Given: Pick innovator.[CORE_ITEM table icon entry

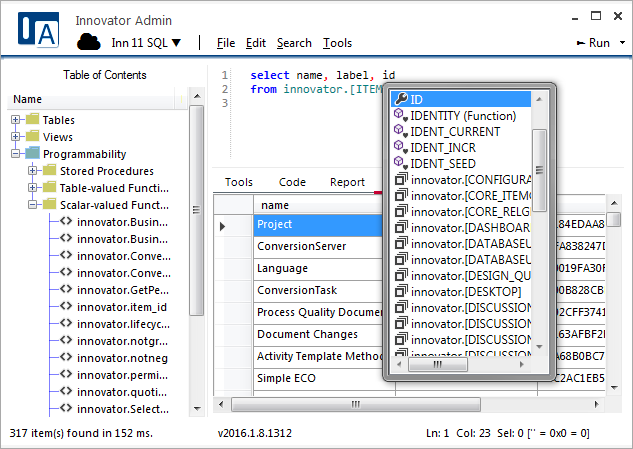Looking at the screenshot, I should (x=461, y=196).
